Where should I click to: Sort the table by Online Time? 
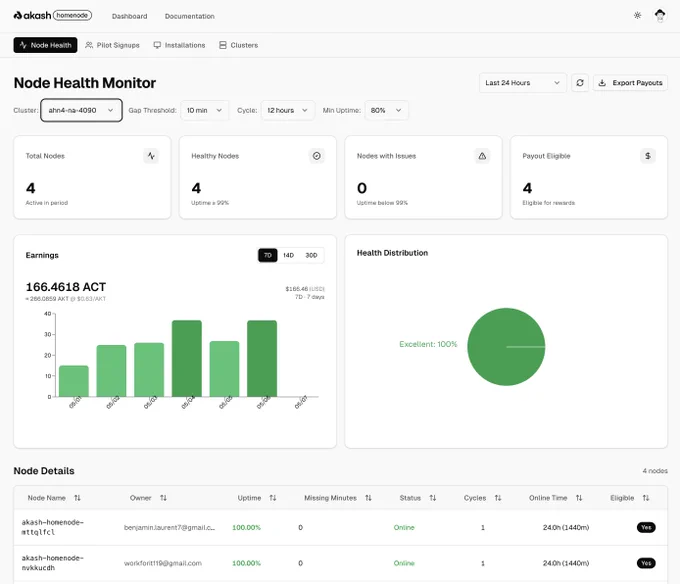tap(556, 498)
